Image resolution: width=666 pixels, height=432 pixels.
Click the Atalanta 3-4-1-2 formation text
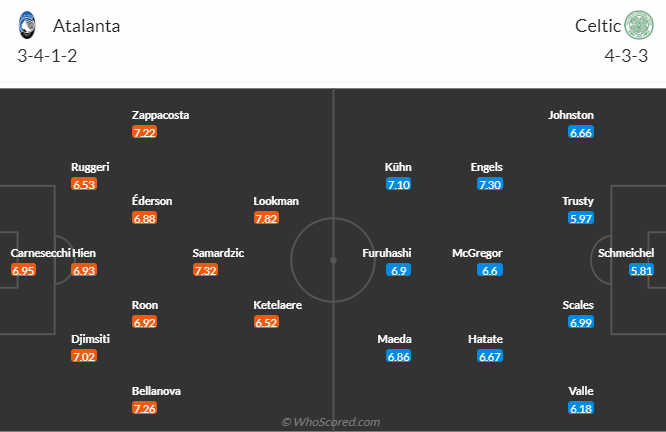point(47,55)
